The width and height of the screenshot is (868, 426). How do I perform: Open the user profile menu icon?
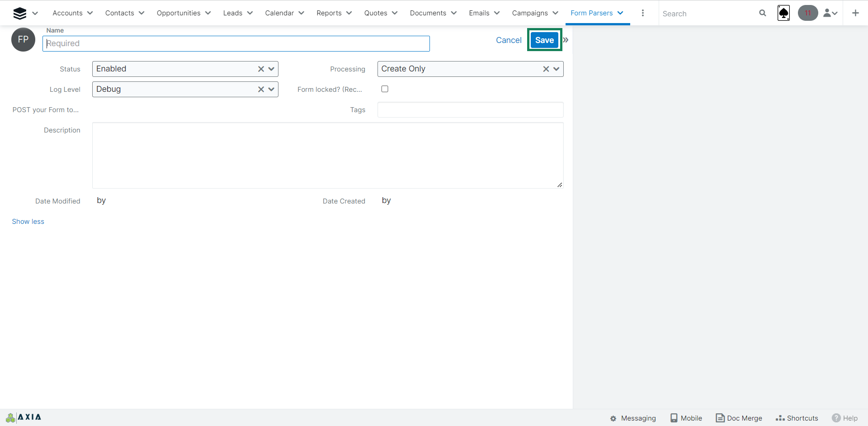830,13
